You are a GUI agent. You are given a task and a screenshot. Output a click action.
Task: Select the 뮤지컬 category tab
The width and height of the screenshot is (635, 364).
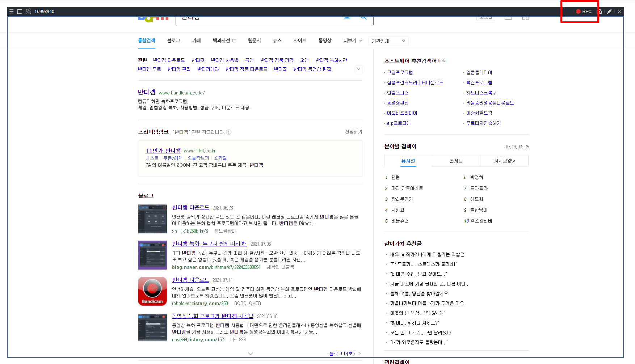point(408,161)
